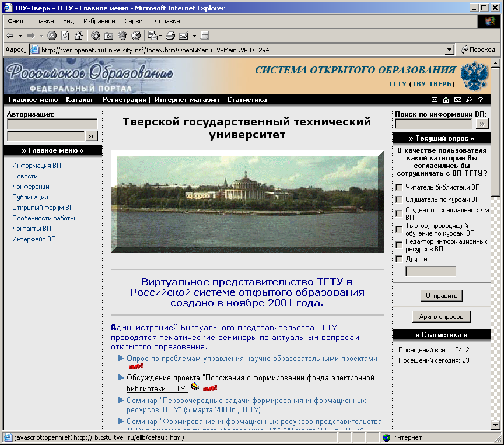
Task: Open the browser Home page icon
Action: click(x=79, y=36)
